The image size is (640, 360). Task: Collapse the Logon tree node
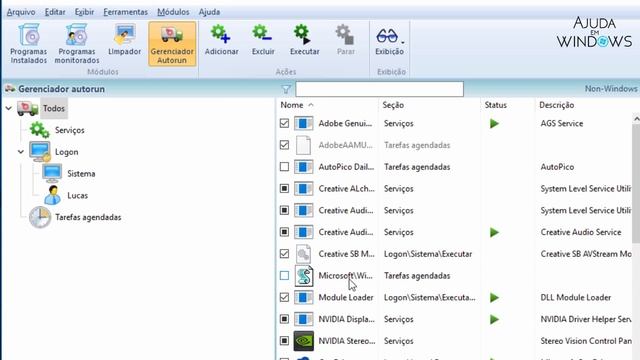(x=21, y=152)
